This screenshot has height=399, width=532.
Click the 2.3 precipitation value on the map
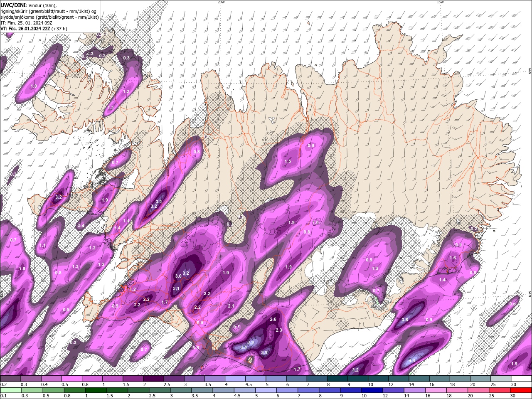pos(279,330)
